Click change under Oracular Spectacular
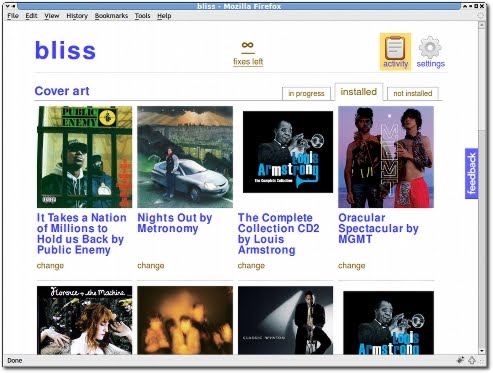Image resolution: width=493 pixels, height=373 pixels. (352, 266)
